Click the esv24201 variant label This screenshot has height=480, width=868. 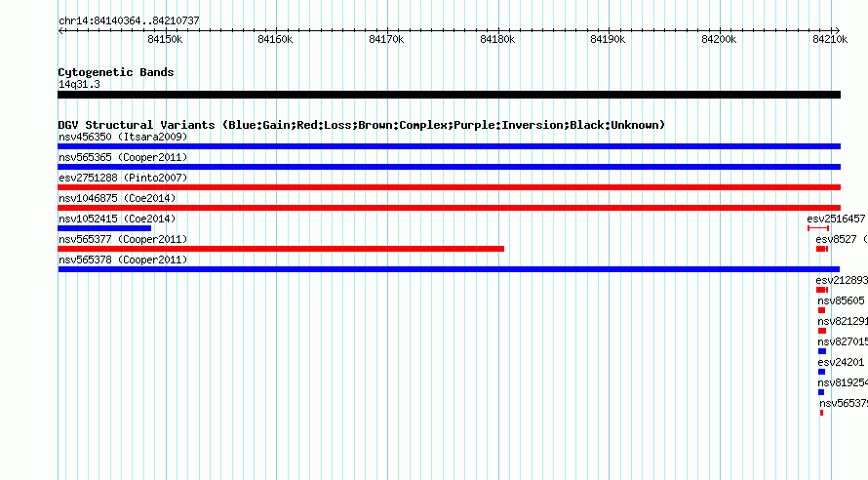(841, 362)
